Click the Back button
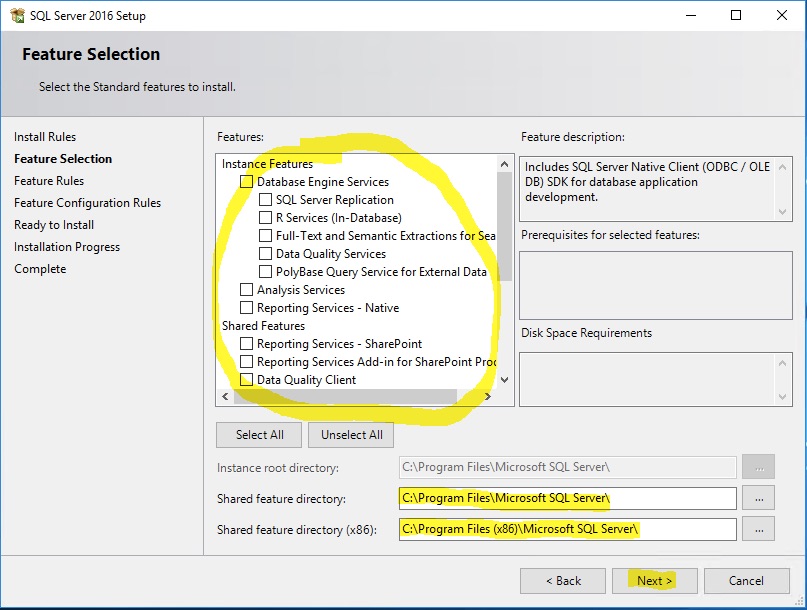The height and width of the screenshot is (610, 807). (563, 581)
